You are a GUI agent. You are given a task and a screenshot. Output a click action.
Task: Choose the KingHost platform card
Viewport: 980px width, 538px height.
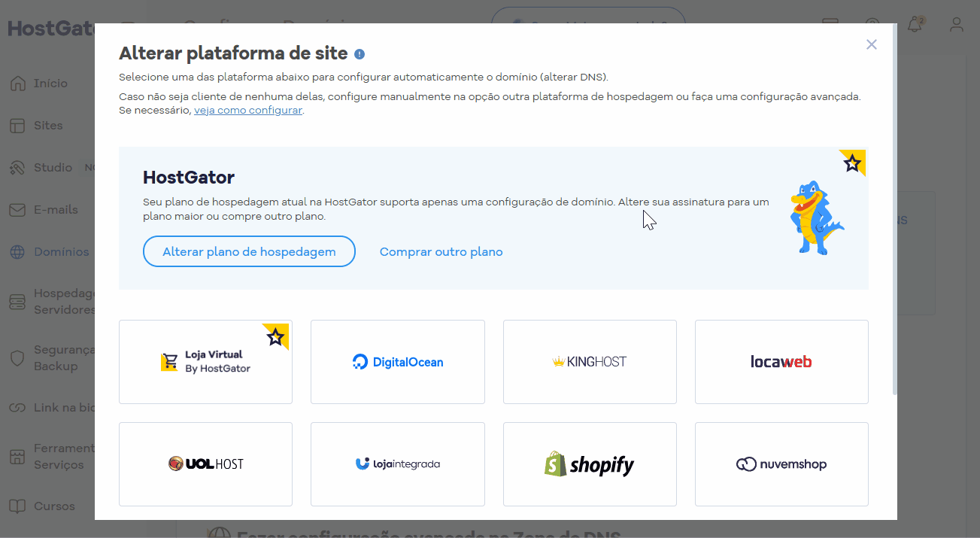coord(590,362)
